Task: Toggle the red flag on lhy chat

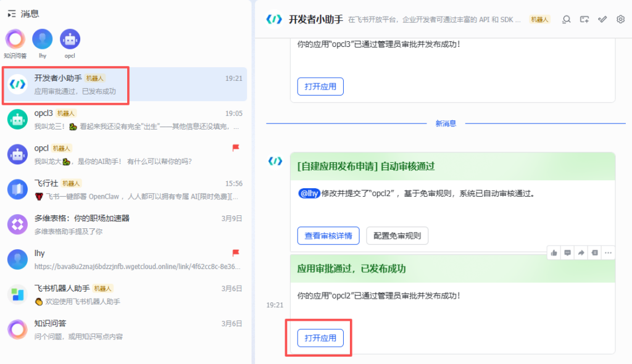Action: click(x=235, y=253)
